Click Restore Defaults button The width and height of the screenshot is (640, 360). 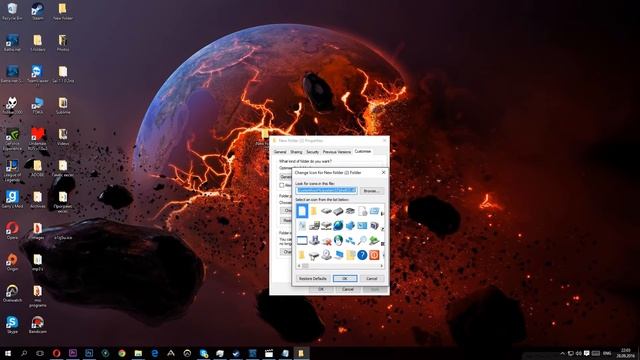point(313,278)
